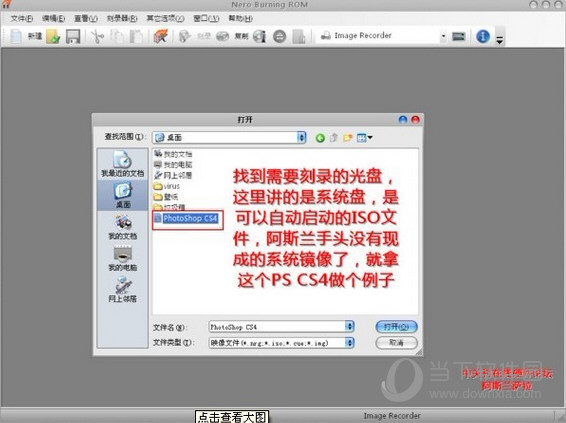Create new folder icon in dialog
Viewport: 566px width, 423px height.
click(x=348, y=138)
